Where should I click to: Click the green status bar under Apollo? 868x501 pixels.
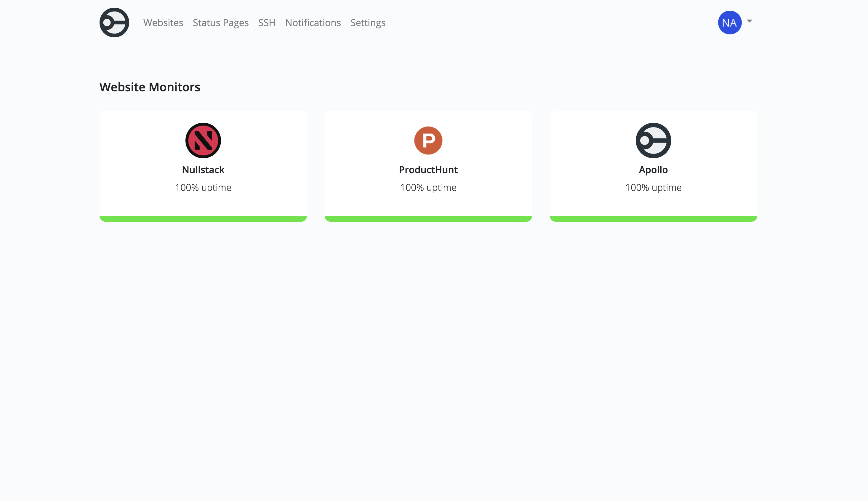[653, 218]
